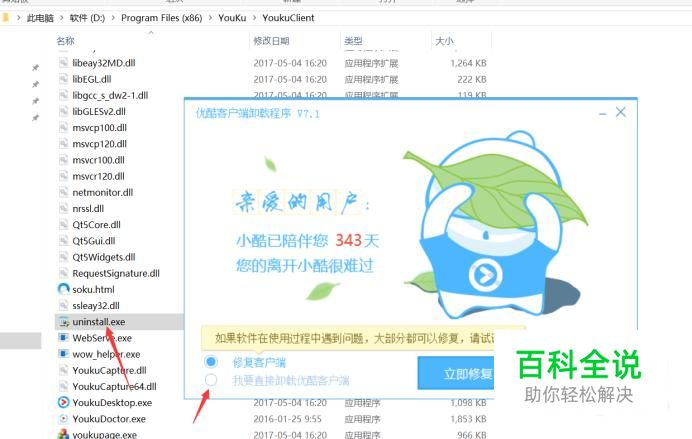Click the libeay32MD.dll file icon
Image resolution: width=692 pixels, height=439 pixels.
click(x=64, y=63)
